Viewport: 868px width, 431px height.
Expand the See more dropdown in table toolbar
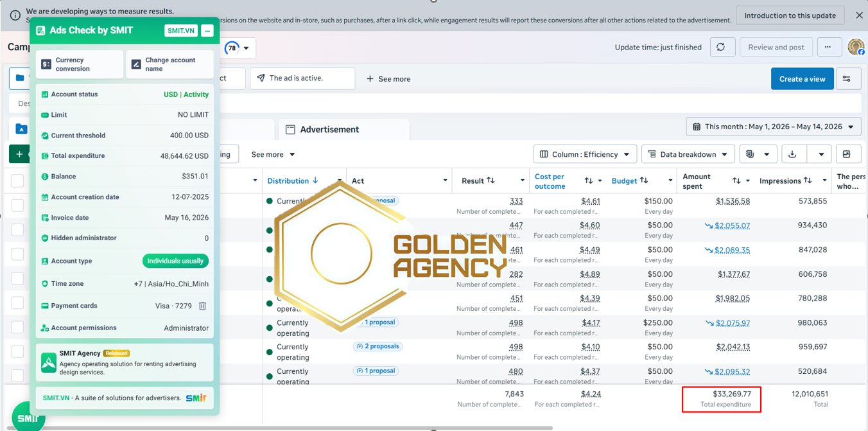pos(273,154)
